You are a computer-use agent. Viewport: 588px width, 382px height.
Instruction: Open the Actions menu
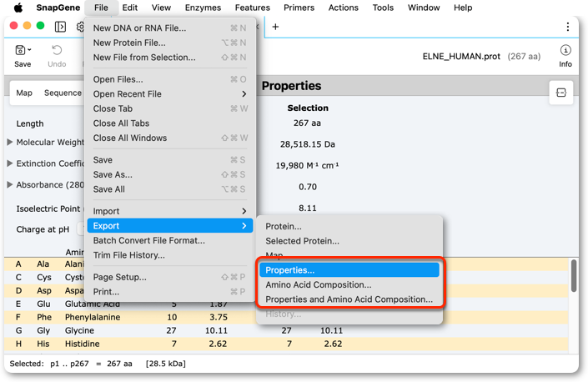tap(343, 8)
